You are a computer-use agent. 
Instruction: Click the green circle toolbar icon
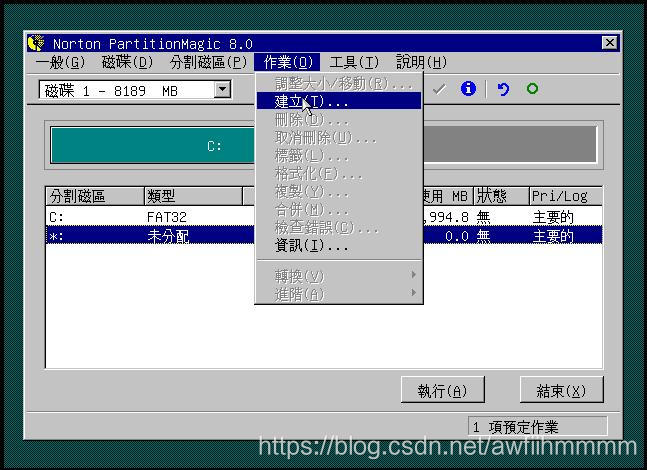[532, 88]
